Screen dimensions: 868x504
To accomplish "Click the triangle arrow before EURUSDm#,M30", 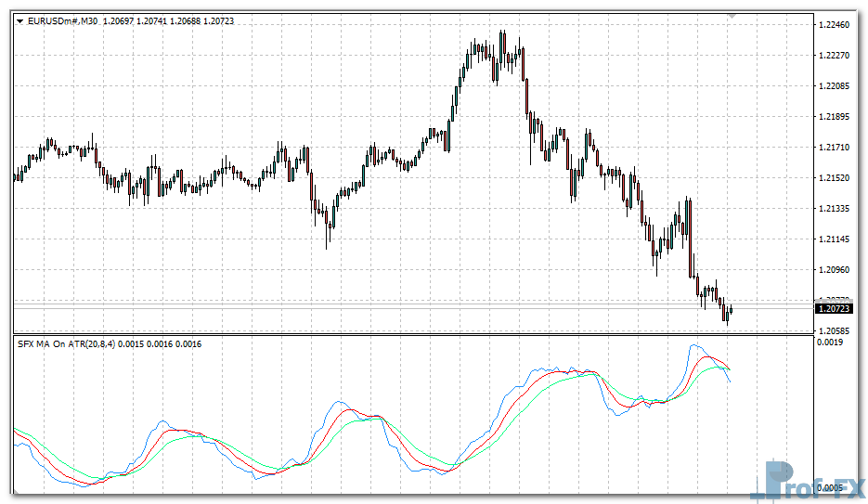I will tap(19, 20).
